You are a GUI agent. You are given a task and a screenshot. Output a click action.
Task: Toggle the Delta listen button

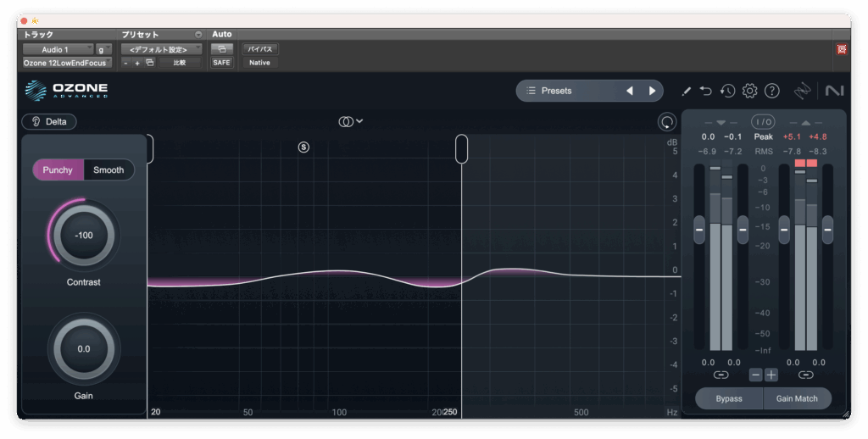click(x=49, y=122)
